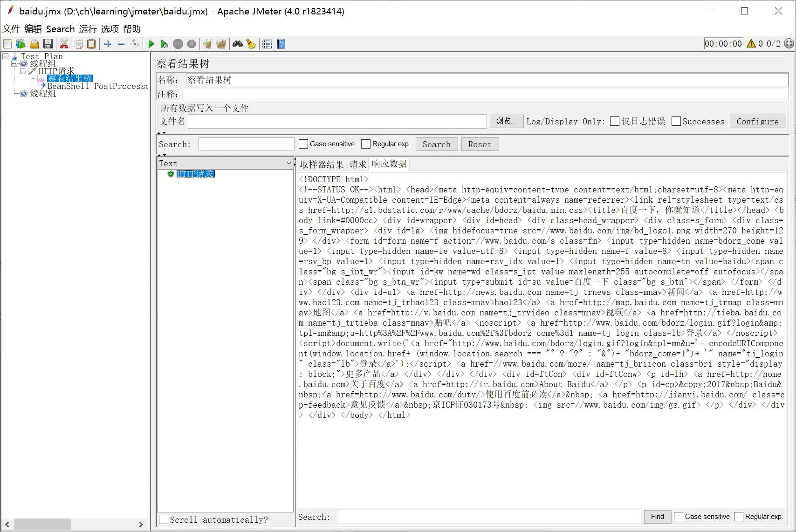Image resolution: width=796 pixels, height=532 pixels.
Task: Switch to the 取样器结果 tab
Action: [322, 164]
